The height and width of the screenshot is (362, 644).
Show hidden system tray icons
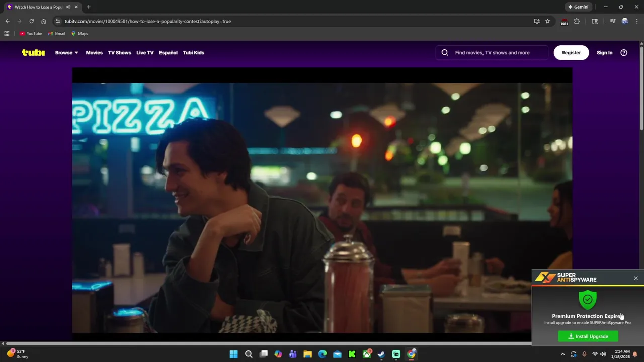(x=562, y=354)
